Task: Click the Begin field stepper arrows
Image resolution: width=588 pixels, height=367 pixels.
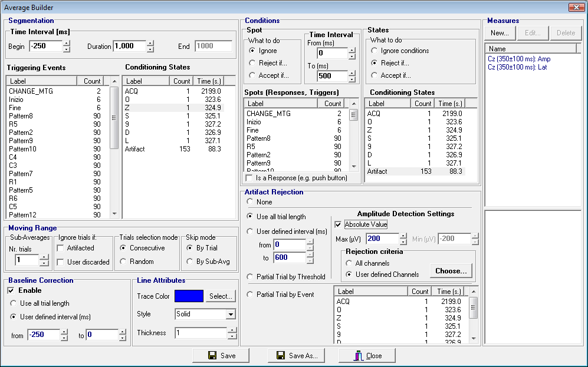Action: 67,46
